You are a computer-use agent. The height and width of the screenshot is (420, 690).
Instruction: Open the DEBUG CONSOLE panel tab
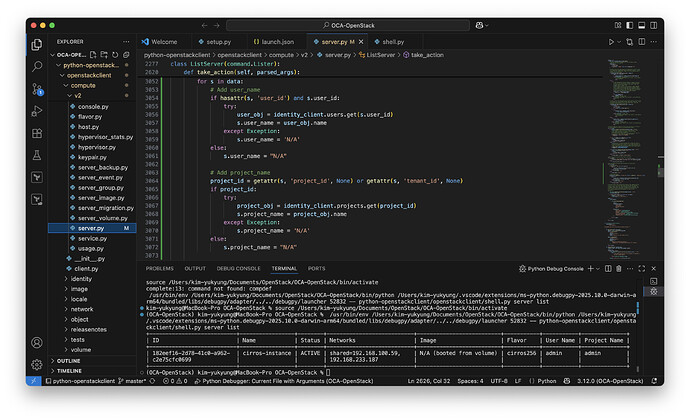click(239, 269)
